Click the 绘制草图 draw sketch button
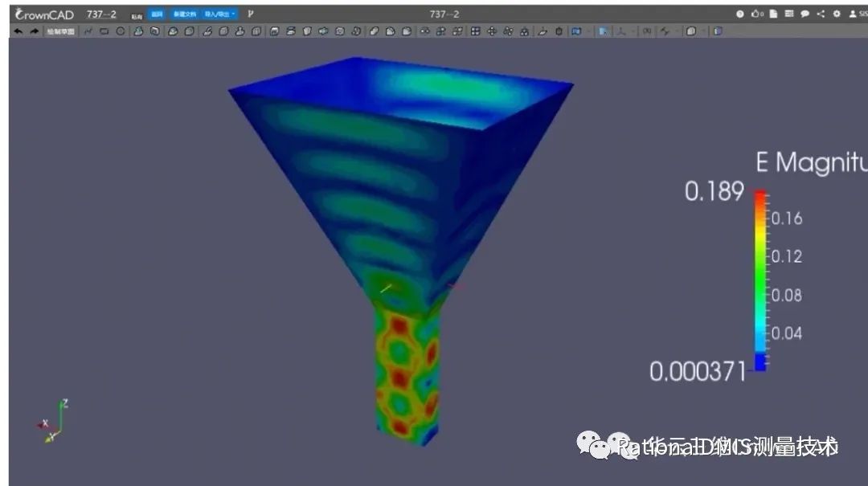868x486 pixels. [61, 31]
